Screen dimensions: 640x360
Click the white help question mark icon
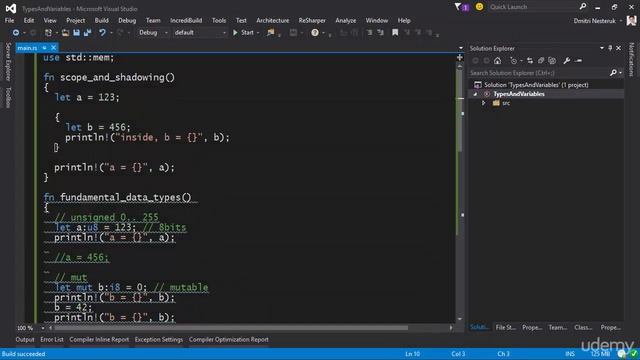pyautogui.click(x=315, y=33)
